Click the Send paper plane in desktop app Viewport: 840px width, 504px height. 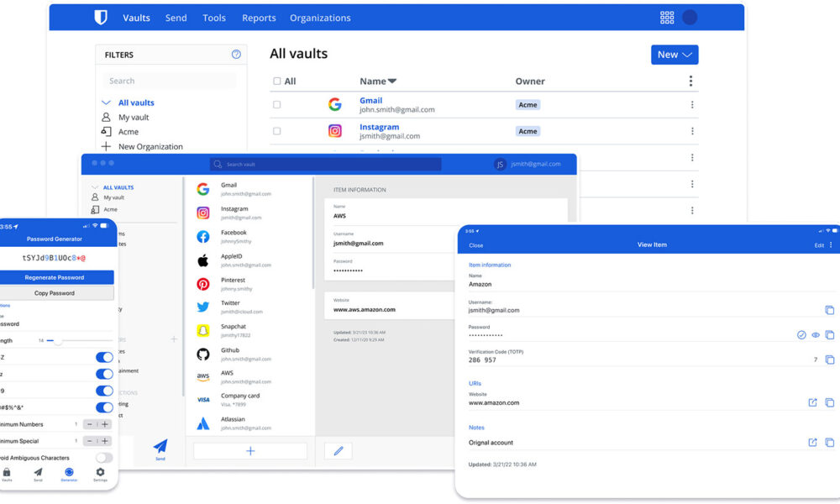tap(160, 449)
